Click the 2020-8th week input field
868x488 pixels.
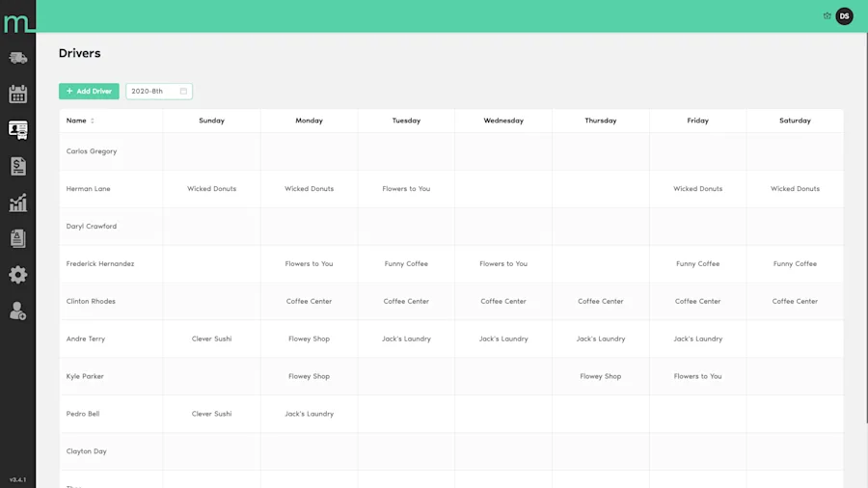(159, 92)
